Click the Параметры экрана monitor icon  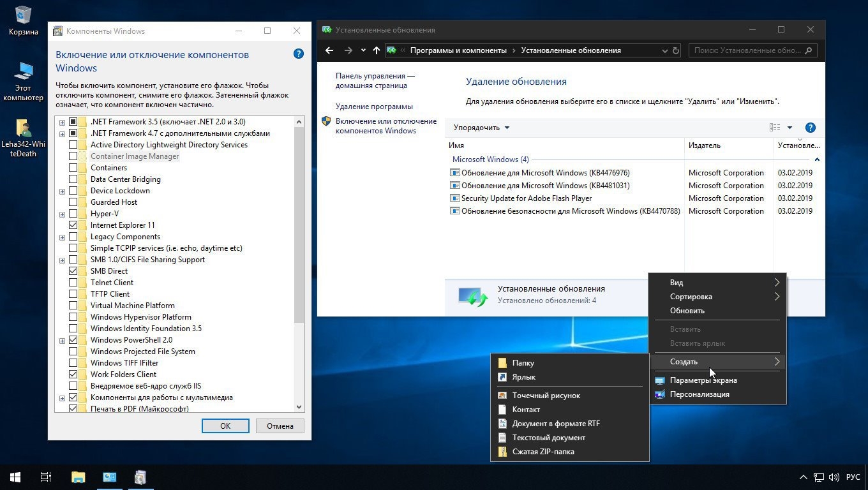click(x=660, y=380)
